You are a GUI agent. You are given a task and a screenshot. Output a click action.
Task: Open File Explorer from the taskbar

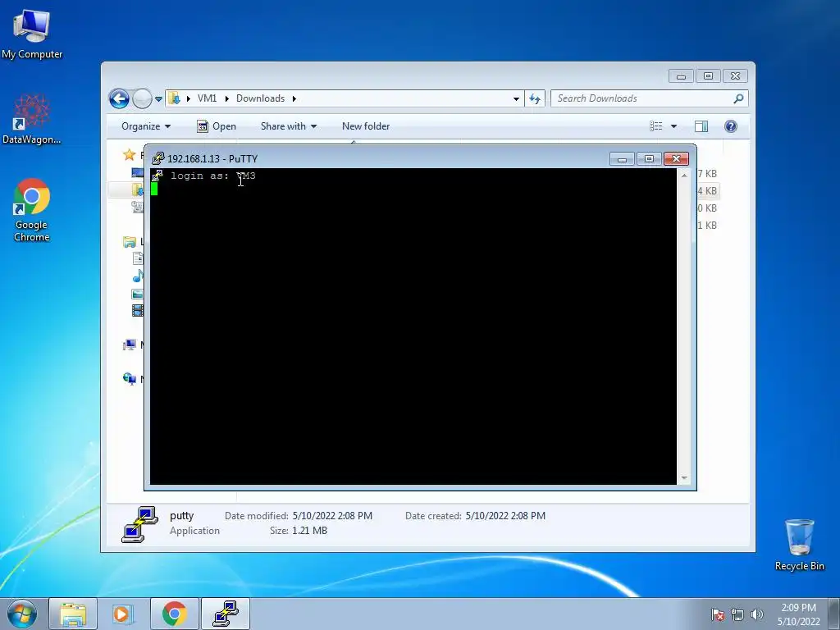pos(73,614)
